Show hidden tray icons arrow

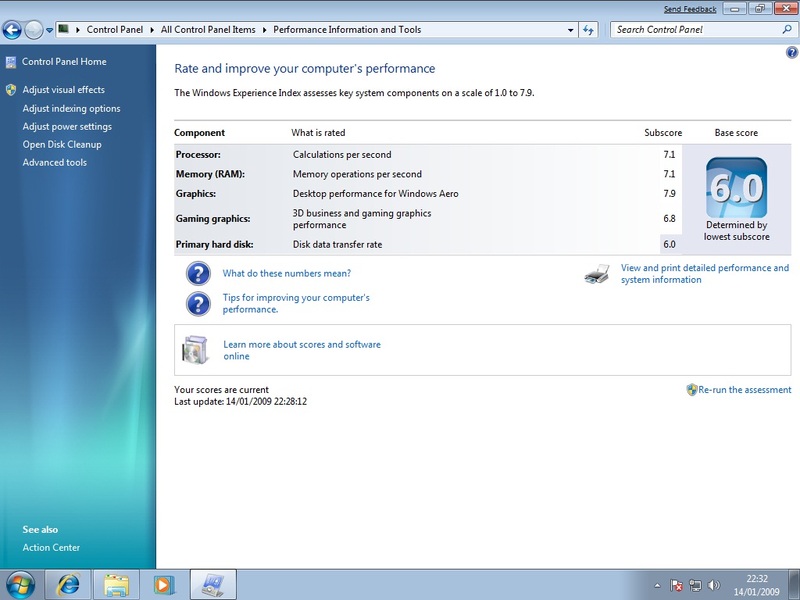[658, 586]
